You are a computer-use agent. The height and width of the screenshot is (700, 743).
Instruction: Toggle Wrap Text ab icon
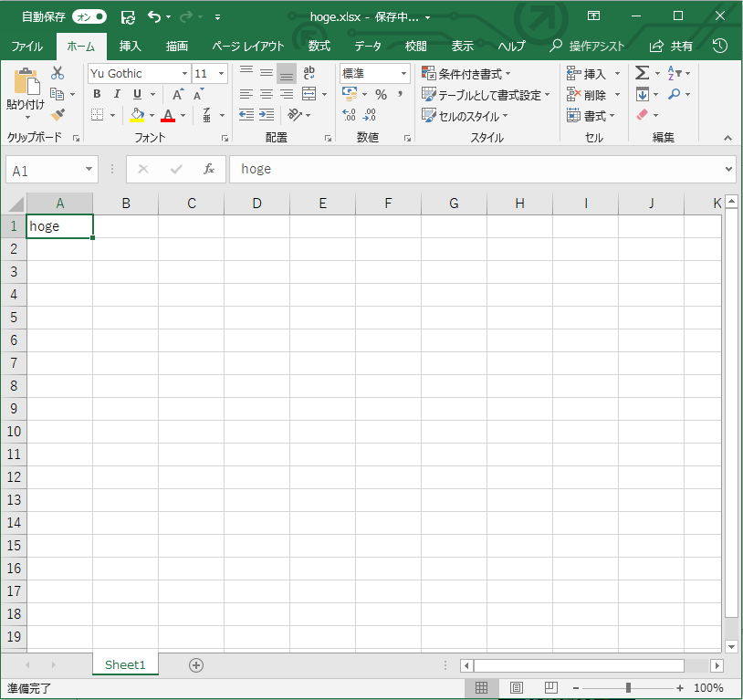(x=309, y=72)
